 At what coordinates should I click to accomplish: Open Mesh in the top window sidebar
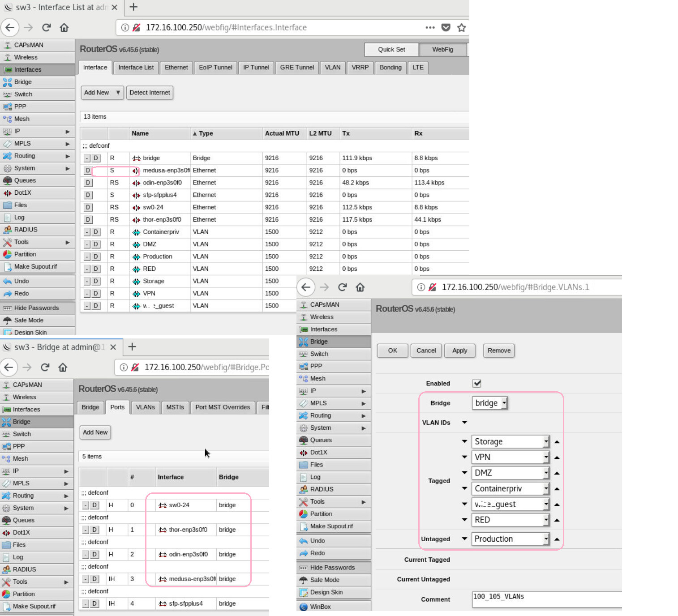tap(37, 119)
